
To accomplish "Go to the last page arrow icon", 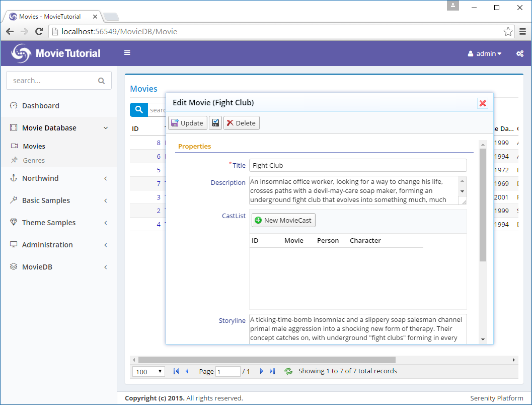I will 272,371.
